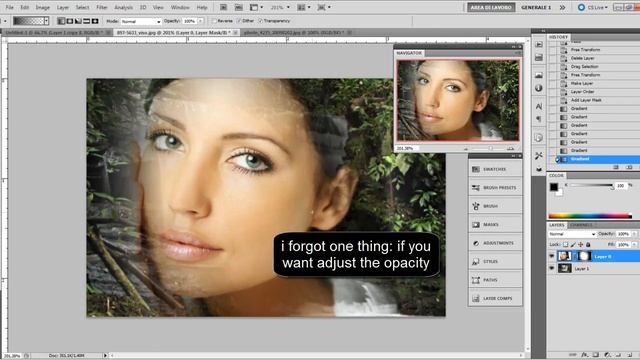Viewport: 640px width, 360px height.
Task: Show more workspaces via double chevron
Action: [562, 7]
